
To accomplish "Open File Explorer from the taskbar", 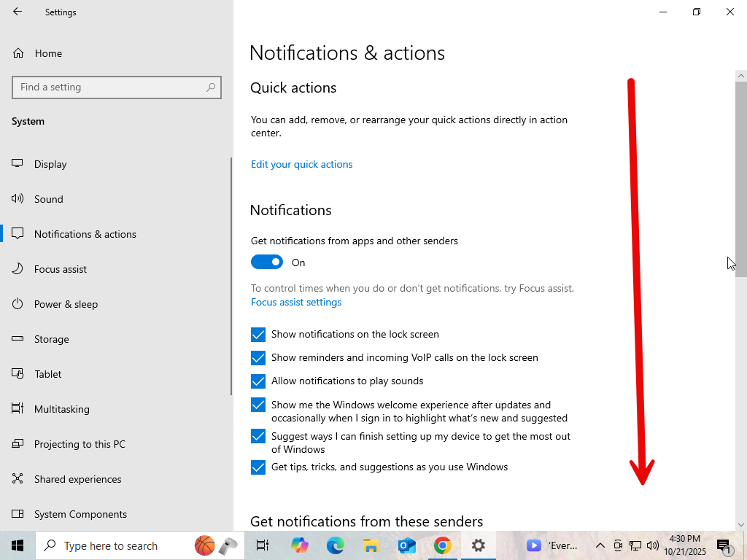I will (371, 545).
